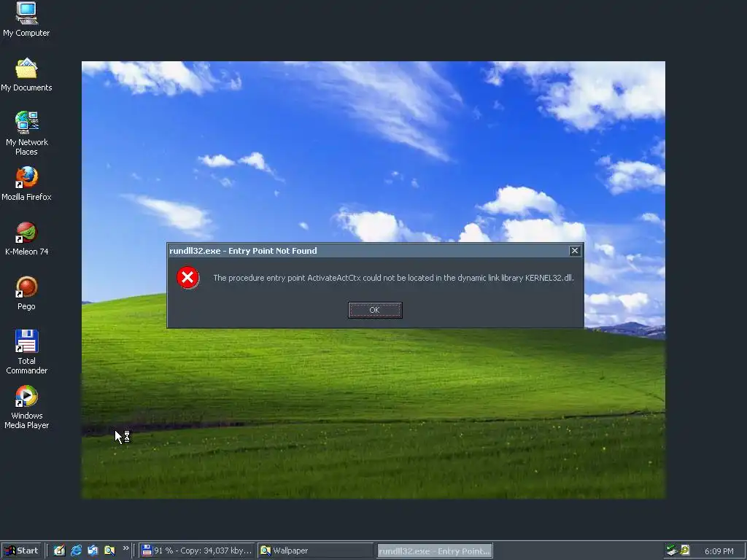Click the 6:09 PM taskbar clock
The image size is (747, 560).
tap(719, 551)
